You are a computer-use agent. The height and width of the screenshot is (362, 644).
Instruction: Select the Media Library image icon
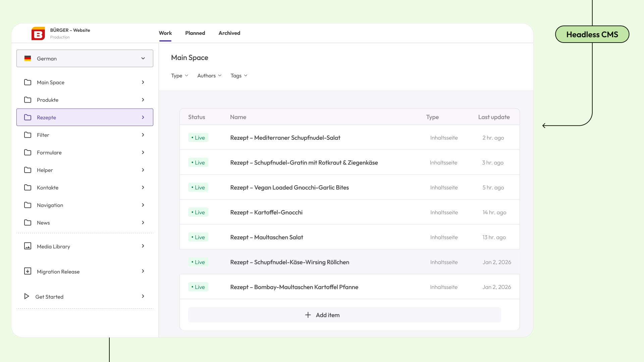pos(28,246)
